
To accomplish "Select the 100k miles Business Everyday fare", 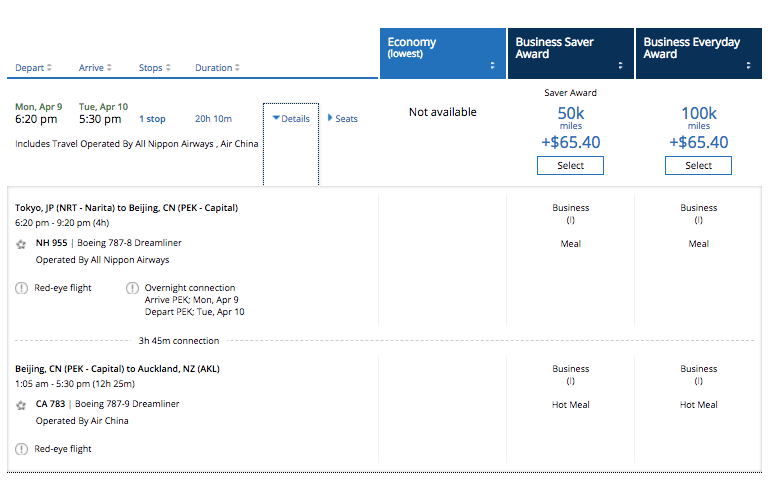I will click(698, 166).
